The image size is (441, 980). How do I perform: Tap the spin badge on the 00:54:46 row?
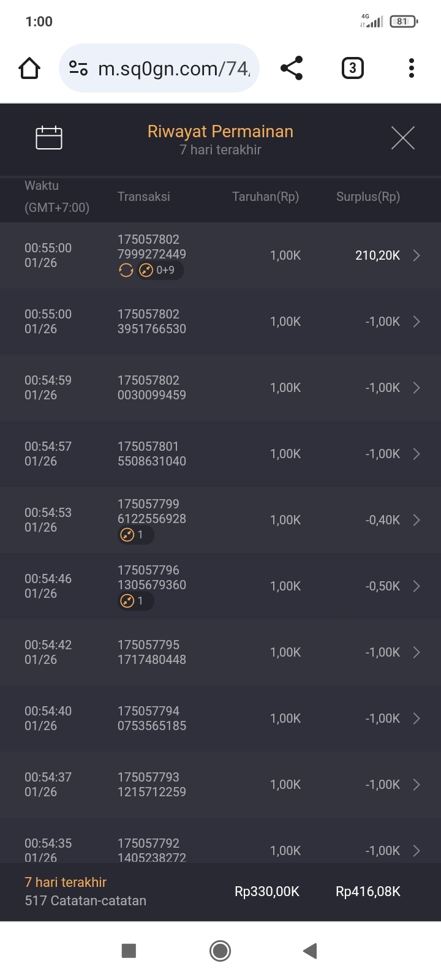pyautogui.click(x=135, y=601)
